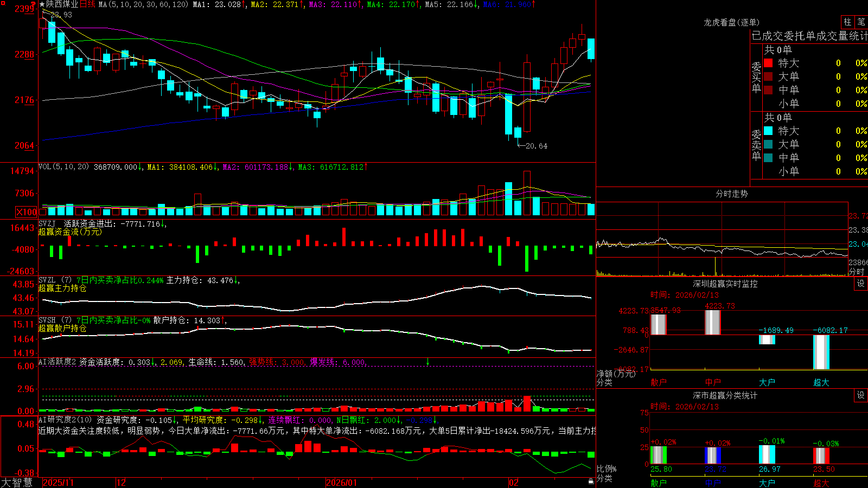Click the 陕西煤业 stock name

(x=62, y=4)
